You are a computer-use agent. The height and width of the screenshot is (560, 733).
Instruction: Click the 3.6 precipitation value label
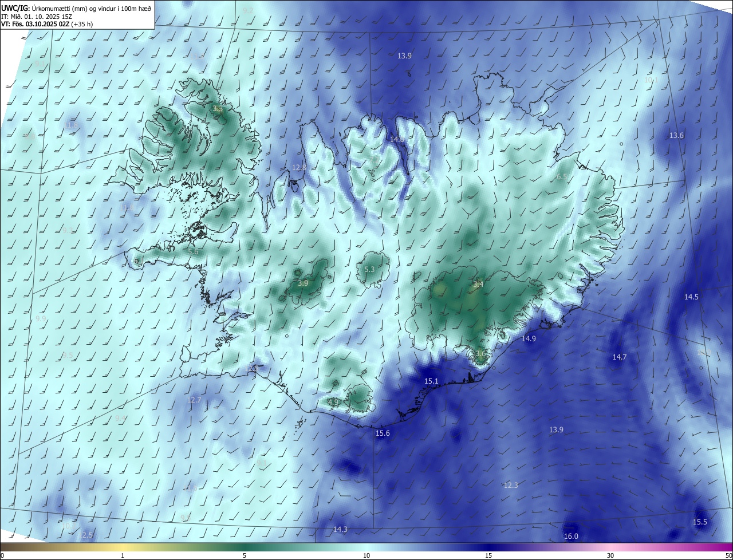[480, 353]
